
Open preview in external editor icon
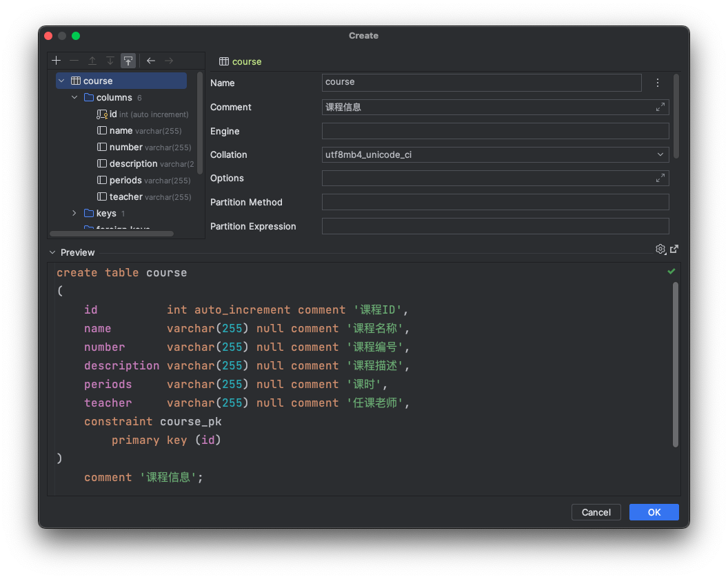(674, 250)
